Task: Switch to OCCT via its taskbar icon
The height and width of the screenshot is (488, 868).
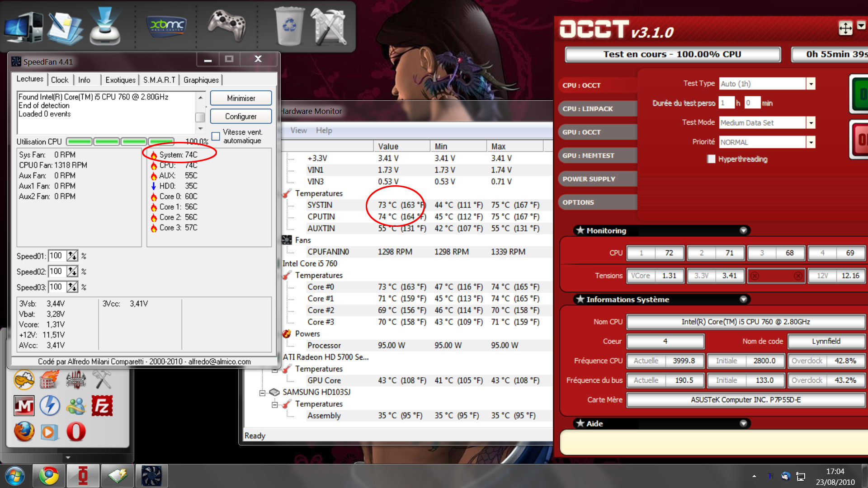Action: (83, 476)
